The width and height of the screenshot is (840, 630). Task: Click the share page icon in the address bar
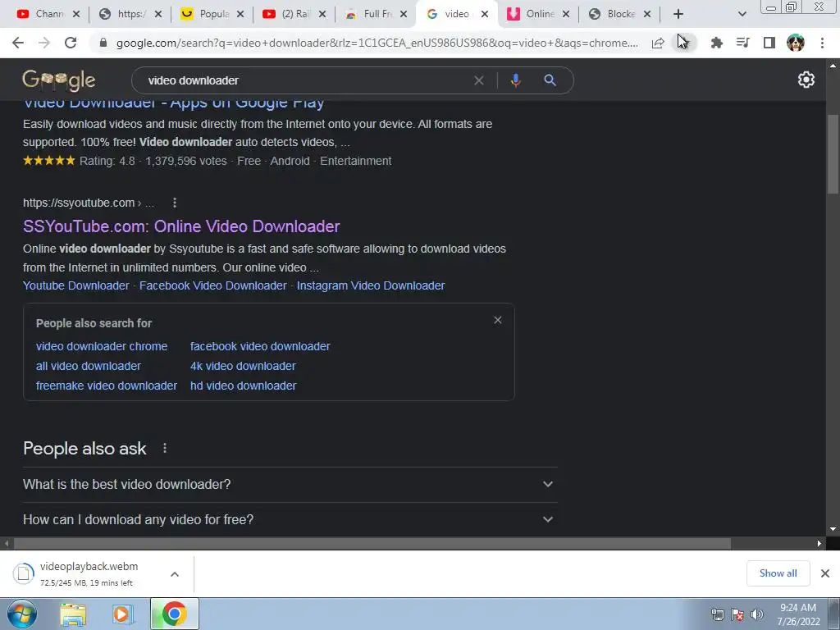point(658,43)
